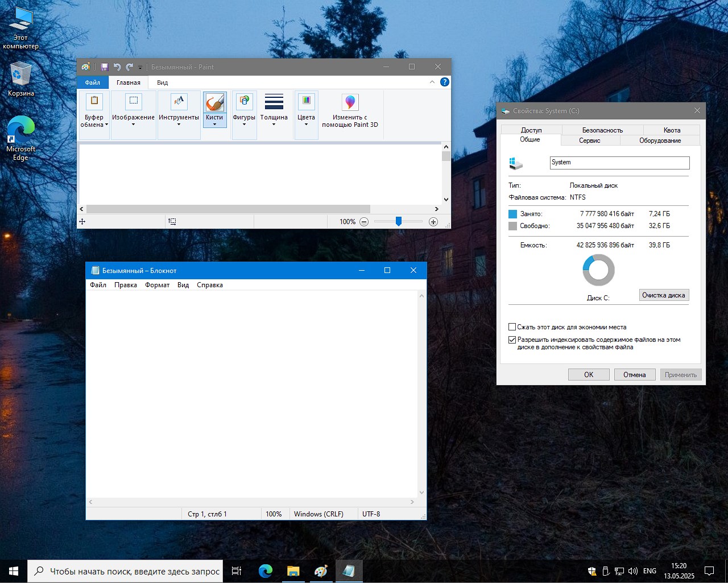Collapse the Paint ribbon with chevron

432,82
